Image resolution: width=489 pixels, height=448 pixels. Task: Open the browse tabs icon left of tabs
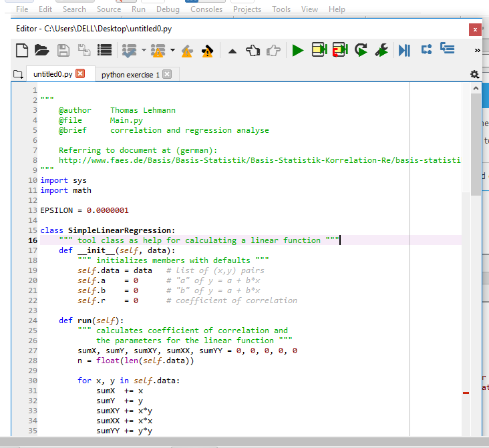pos(18,74)
